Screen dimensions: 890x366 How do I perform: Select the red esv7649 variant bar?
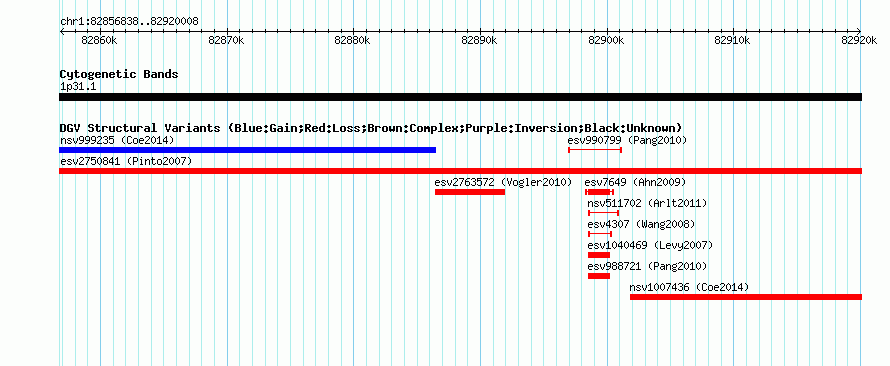coord(599,192)
